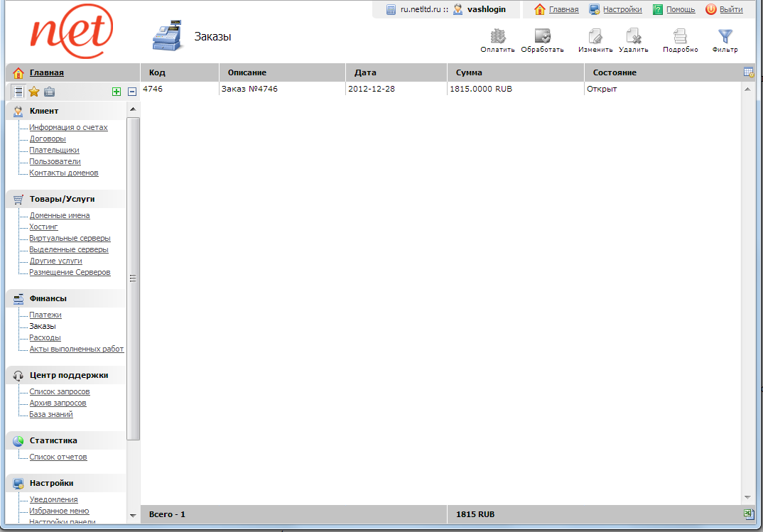Collapse all menu sections with minus button
This screenshot has width=763, height=532.
[132, 92]
